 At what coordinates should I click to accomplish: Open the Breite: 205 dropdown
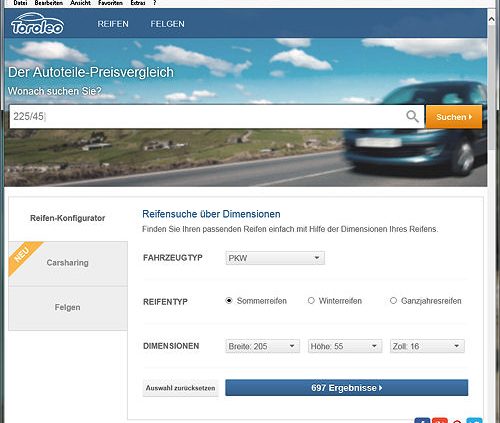[262, 346]
